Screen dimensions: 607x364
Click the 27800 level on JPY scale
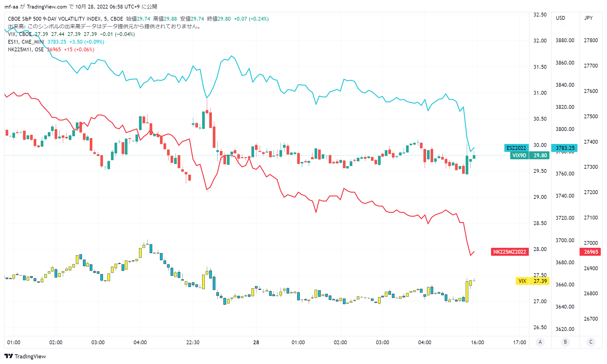click(x=591, y=40)
